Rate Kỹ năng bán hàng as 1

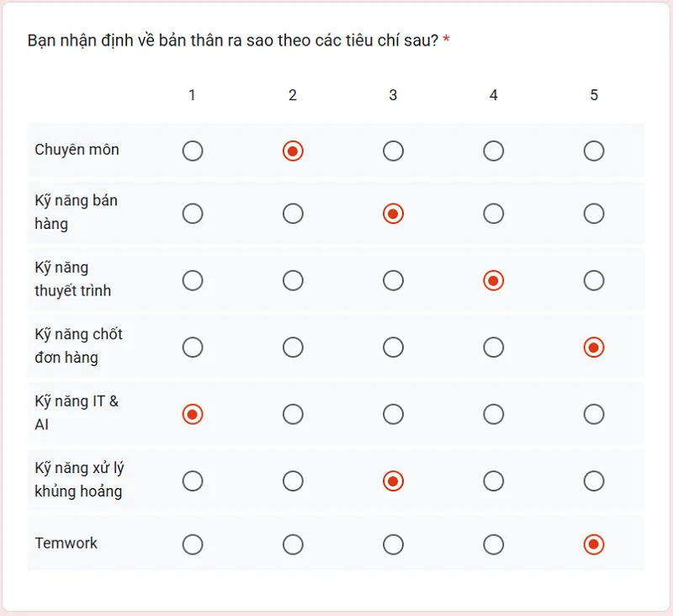(193, 213)
